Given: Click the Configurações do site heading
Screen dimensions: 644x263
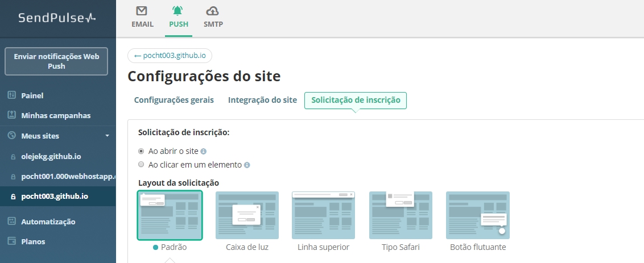Looking at the screenshot, I should tap(204, 76).
